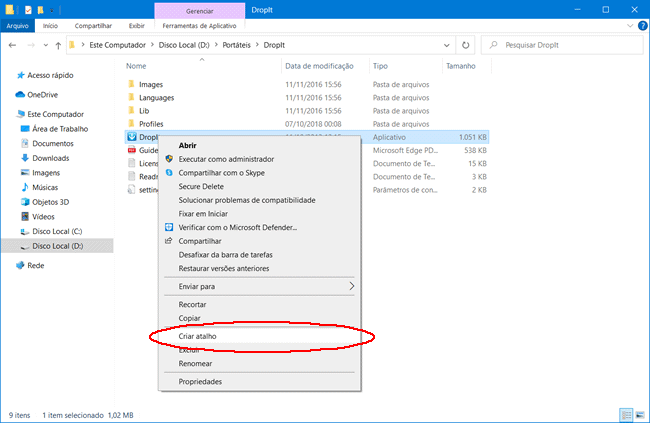Switch to large icons view in status bar
650x423 pixels.
[x=639, y=413]
